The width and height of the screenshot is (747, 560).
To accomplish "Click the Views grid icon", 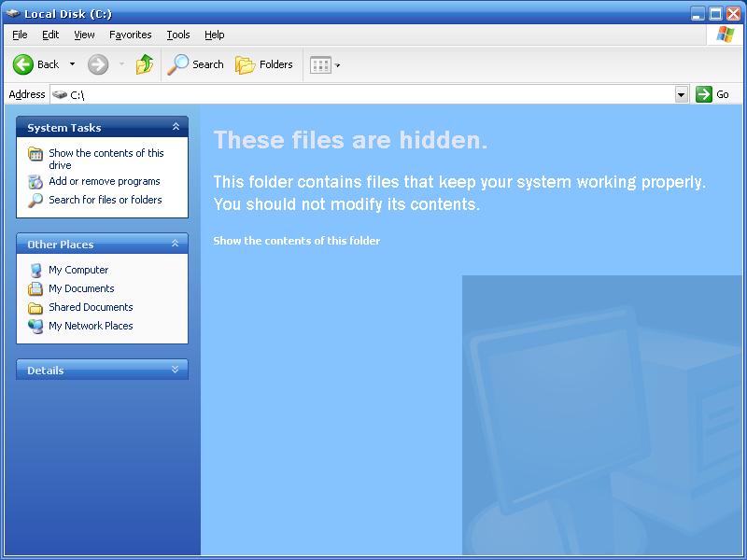I will (x=320, y=64).
